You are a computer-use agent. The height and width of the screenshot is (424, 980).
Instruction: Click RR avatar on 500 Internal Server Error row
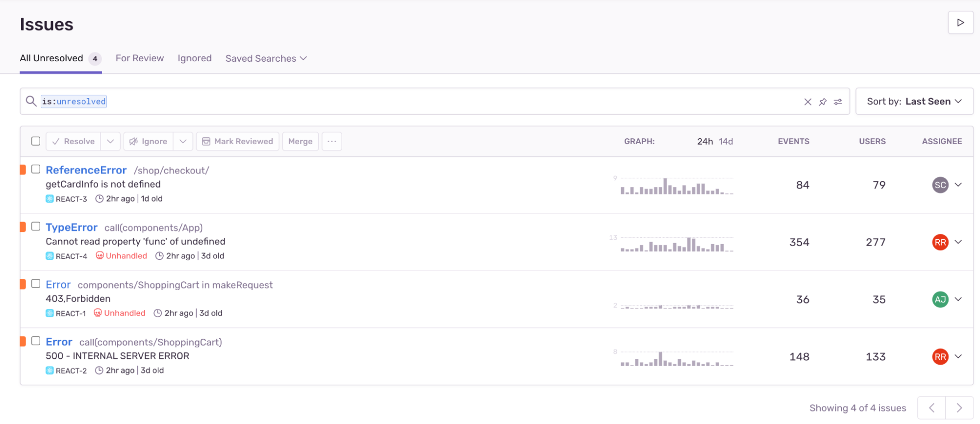coord(940,357)
